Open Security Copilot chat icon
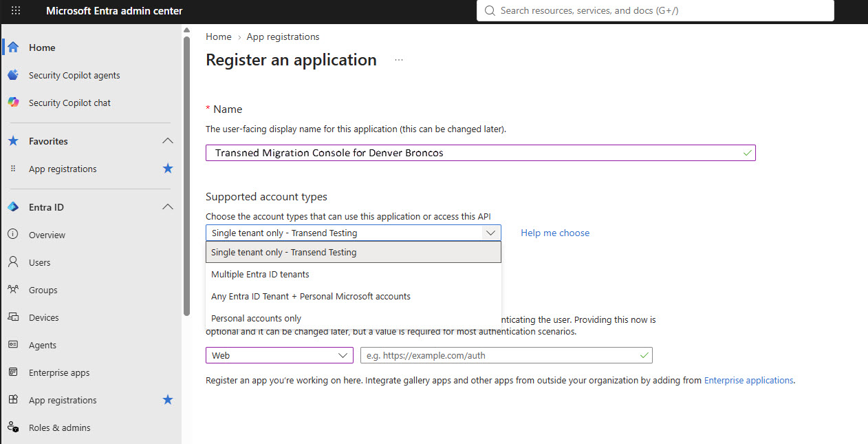Image resolution: width=868 pixels, height=444 pixels. point(13,103)
